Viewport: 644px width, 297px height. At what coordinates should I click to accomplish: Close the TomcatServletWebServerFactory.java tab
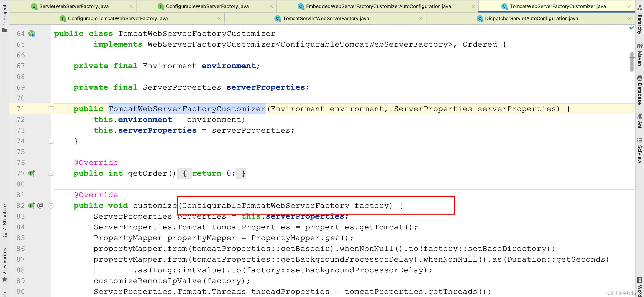coord(420,19)
